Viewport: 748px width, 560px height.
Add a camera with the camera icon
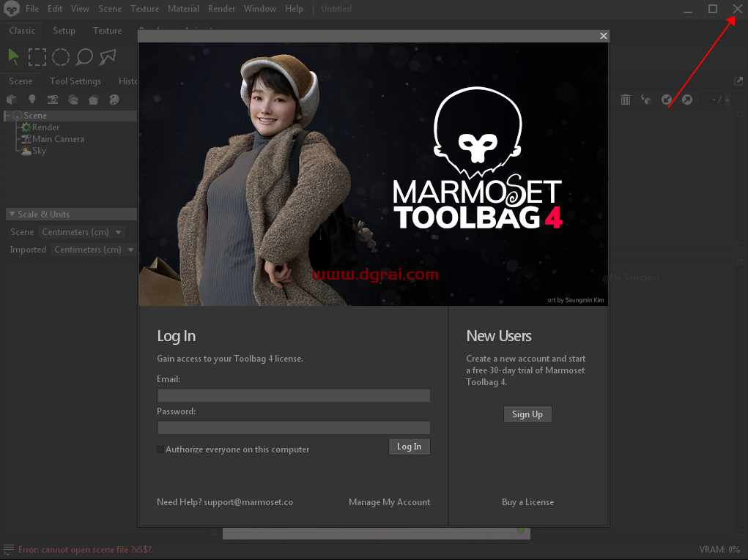point(53,99)
